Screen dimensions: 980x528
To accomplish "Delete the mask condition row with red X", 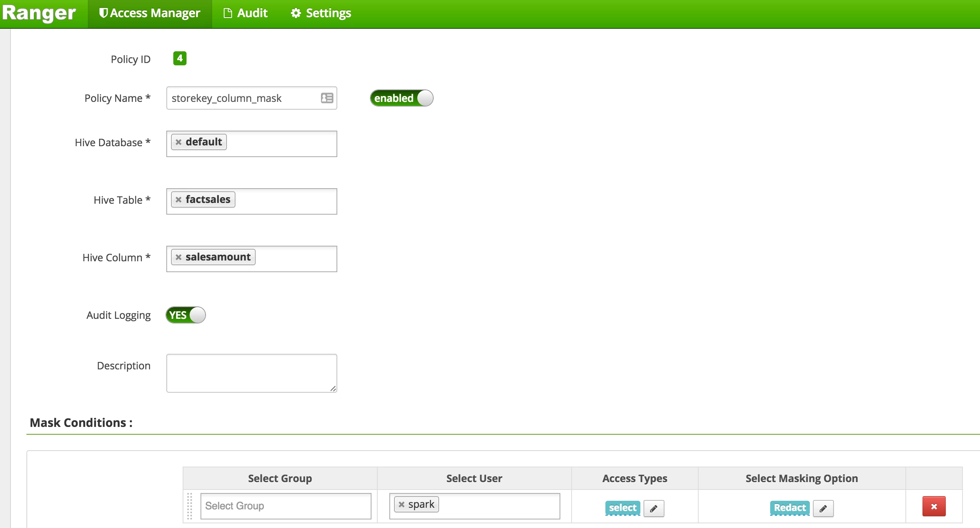I will click(934, 506).
